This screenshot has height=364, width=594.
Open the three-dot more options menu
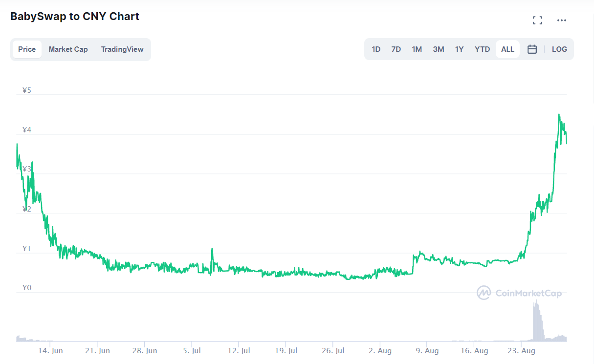tap(562, 20)
